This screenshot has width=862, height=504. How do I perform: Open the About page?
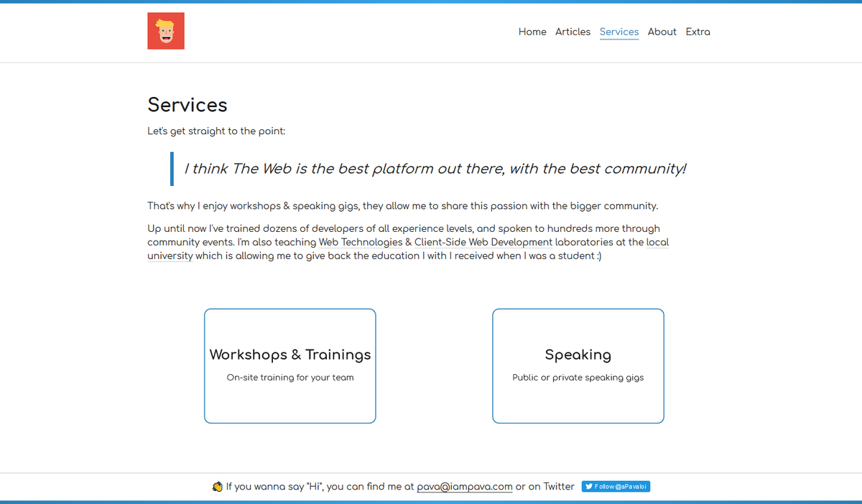pos(662,32)
